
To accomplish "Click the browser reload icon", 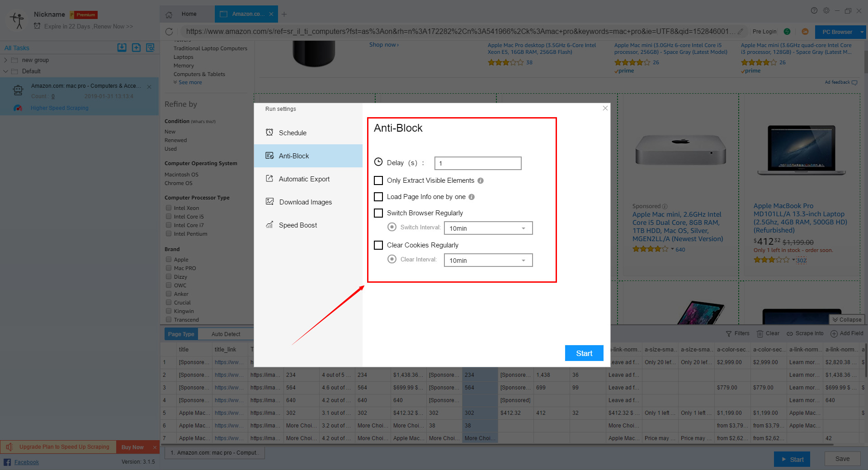I will point(170,32).
